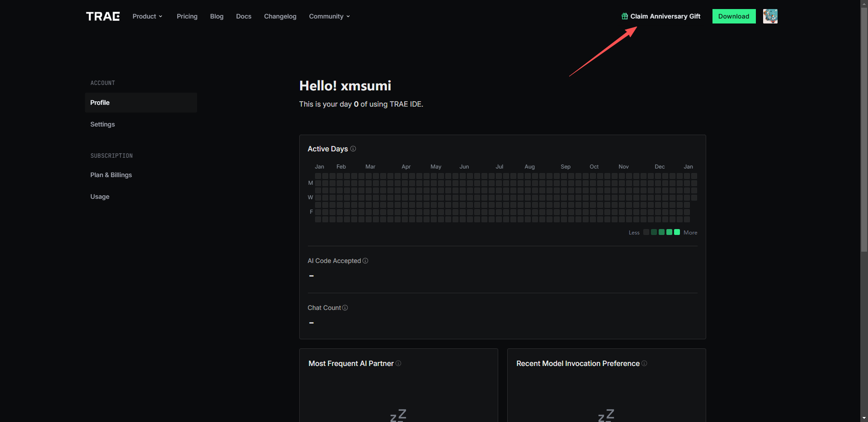Click info icon by Most Frequent AI Partner
Viewport: 868px width, 422px height.
click(x=398, y=363)
